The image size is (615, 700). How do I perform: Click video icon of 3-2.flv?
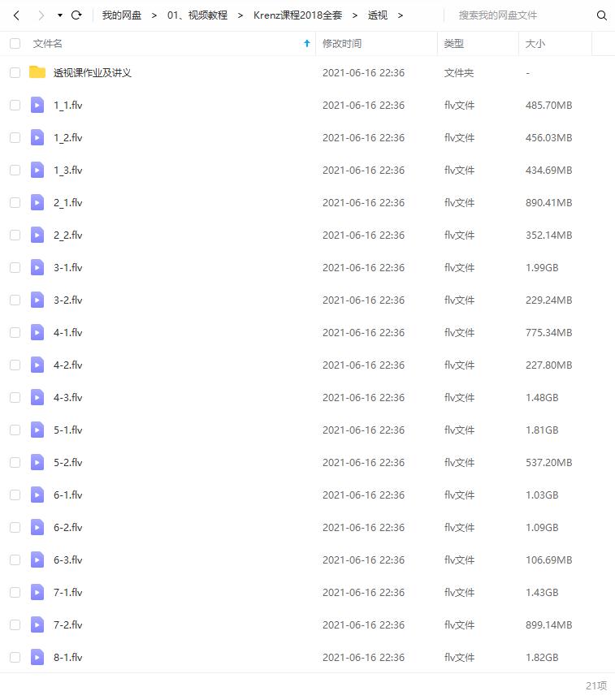(37, 300)
